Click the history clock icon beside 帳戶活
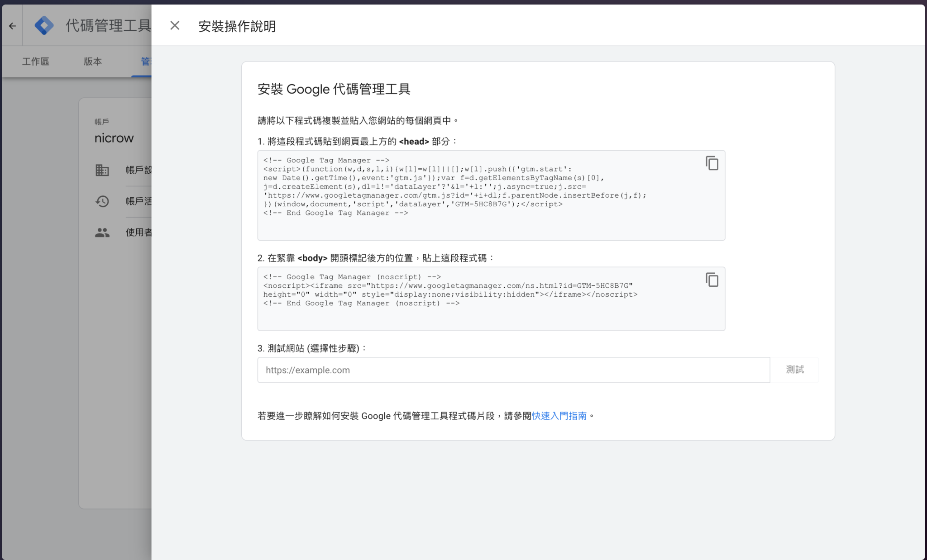This screenshot has width=927, height=560. 102,202
